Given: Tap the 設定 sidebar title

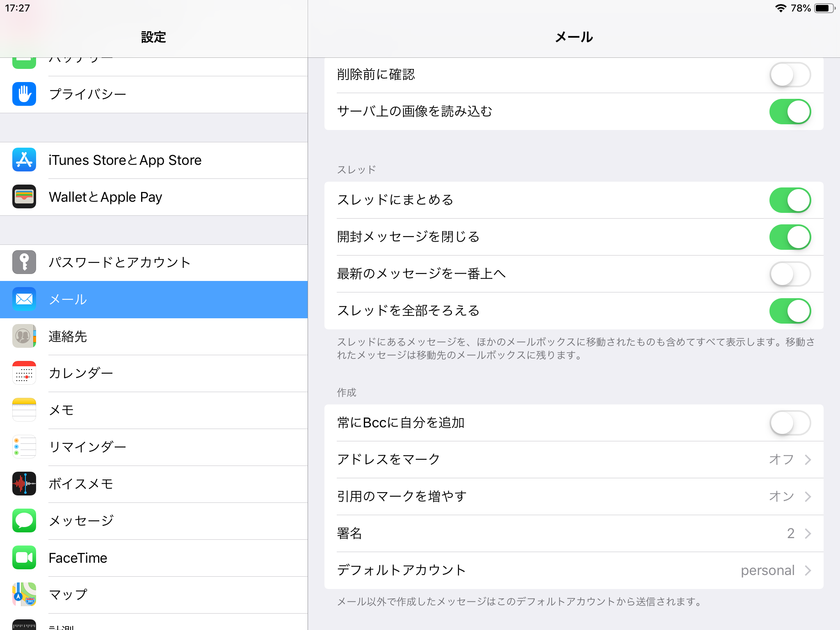Looking at the screenshot, I should click(153, 37).
